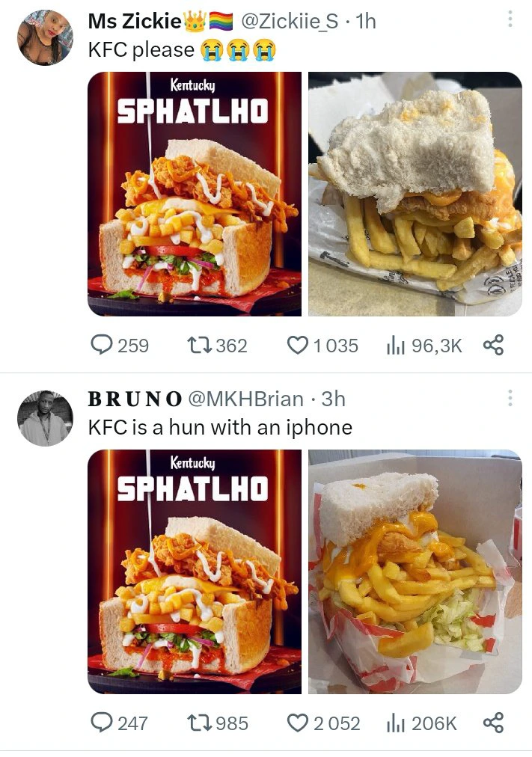The image size is (532, 757).
Task: Retweet the post with 985 retweets
Action: 217,723
